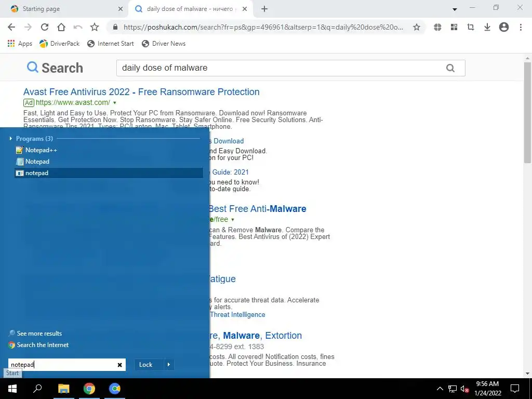Expand the arrow next to Lock
The image size is (532, 399).
169,365
